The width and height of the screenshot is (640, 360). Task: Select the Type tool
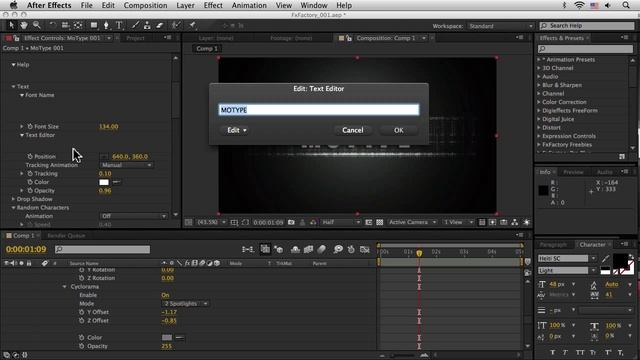pos(119,25)
